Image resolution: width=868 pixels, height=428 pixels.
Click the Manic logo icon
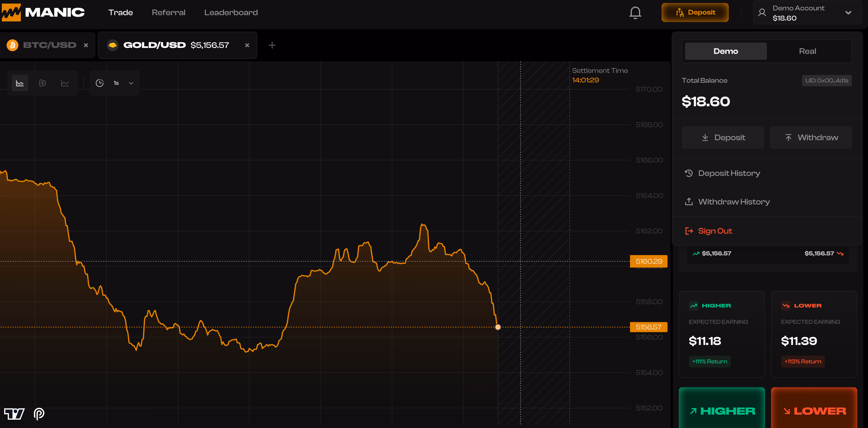pyautogui.click(x=11, y=13)
